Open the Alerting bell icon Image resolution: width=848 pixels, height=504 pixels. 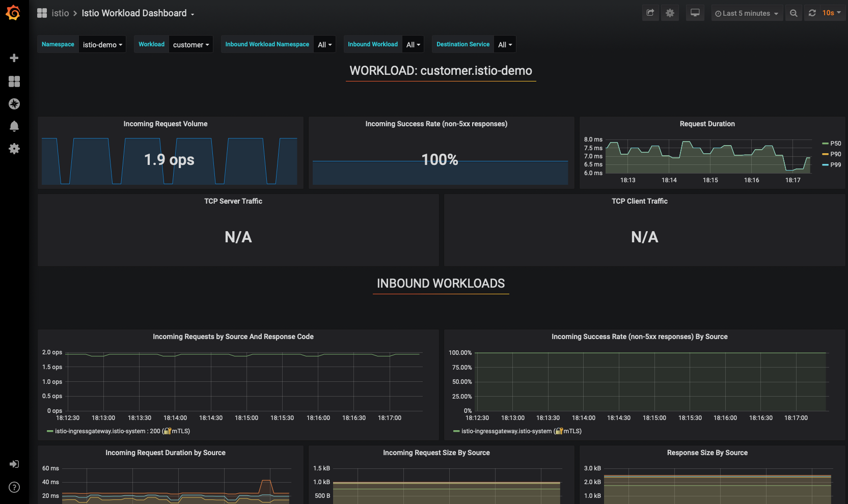pos(14,126)
